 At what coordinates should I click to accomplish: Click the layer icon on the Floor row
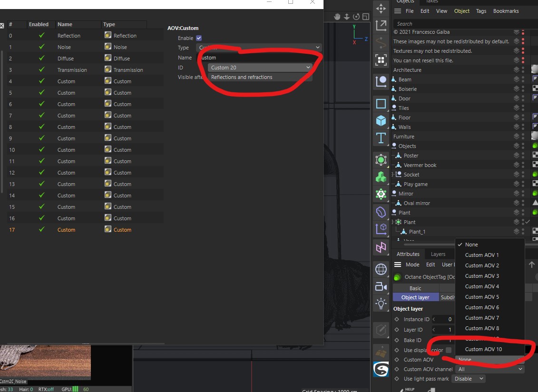coord(517,118)
